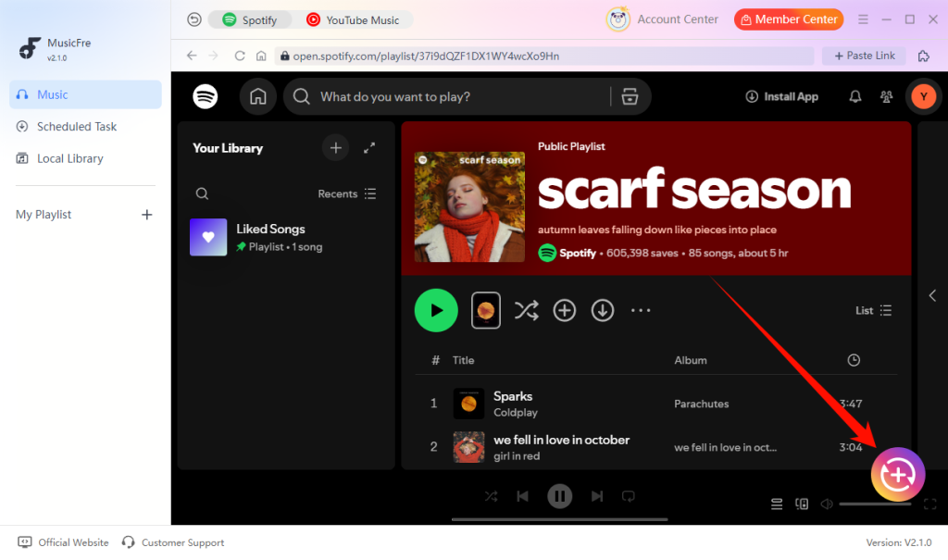Open the user profile avatar Y

point(923,96)
